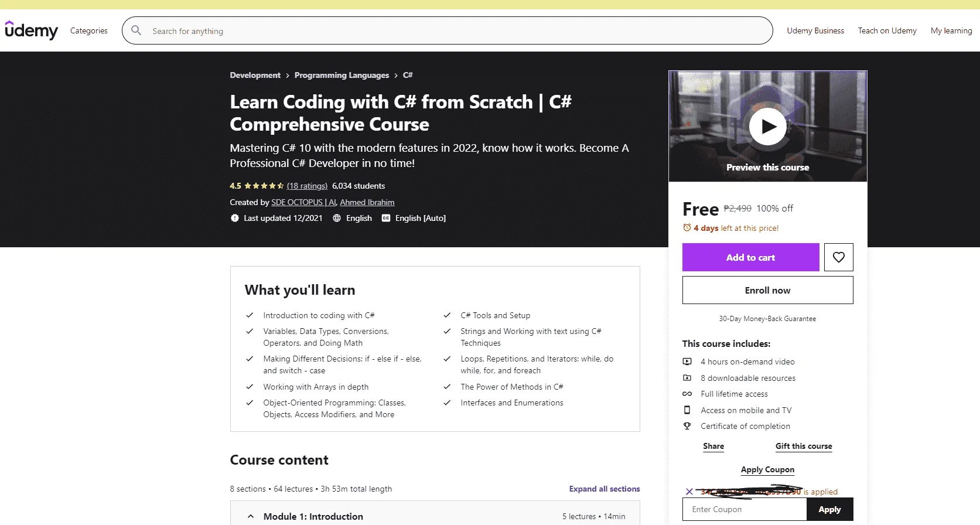Focus the Enter Coupon field
Viewport: 980px width, 525px height.
(745, 509)
